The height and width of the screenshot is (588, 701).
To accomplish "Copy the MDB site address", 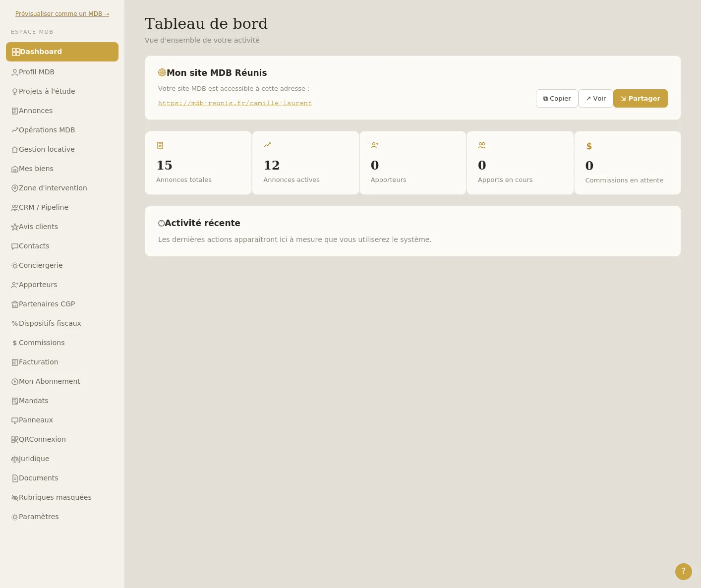I will [557, 98].
